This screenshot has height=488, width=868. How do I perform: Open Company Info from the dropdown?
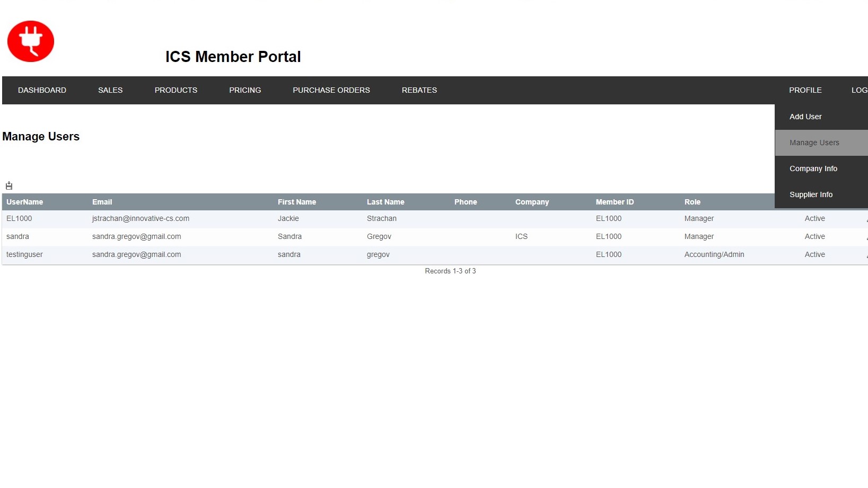(x=821, y=168)
